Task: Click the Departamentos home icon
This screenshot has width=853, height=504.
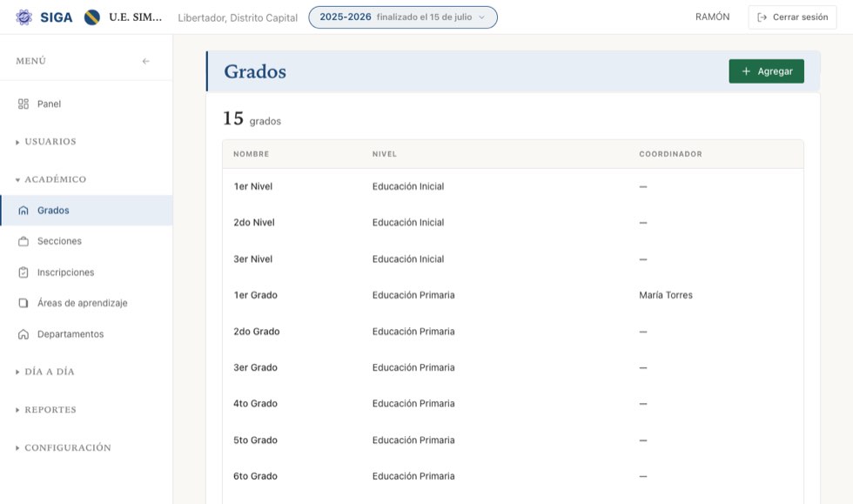Action: 24,334
